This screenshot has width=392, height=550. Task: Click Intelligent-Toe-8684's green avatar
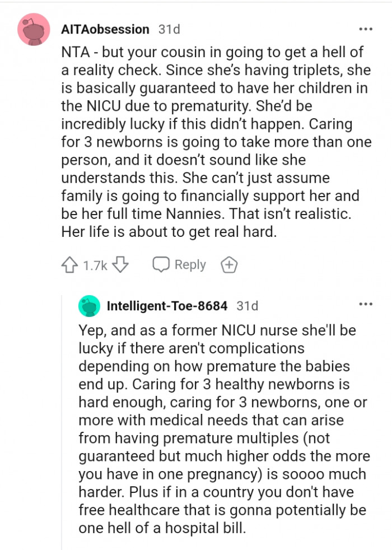point(89,306)
